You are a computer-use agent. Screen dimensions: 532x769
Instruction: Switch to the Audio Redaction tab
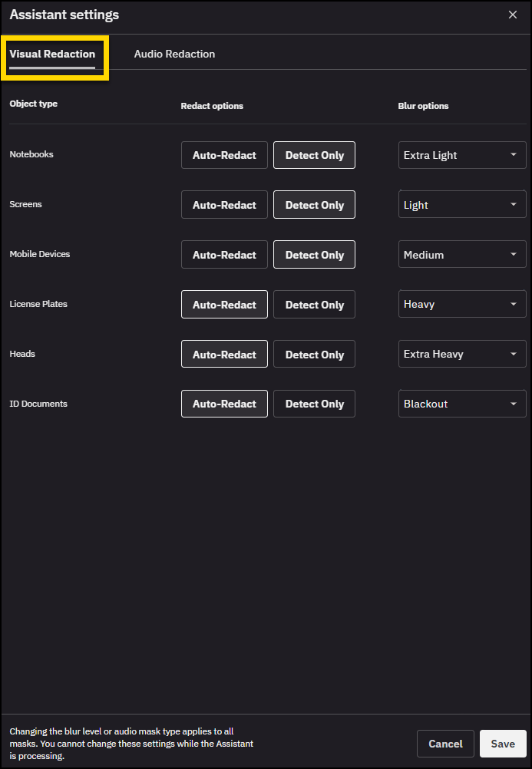coord(174,54)
